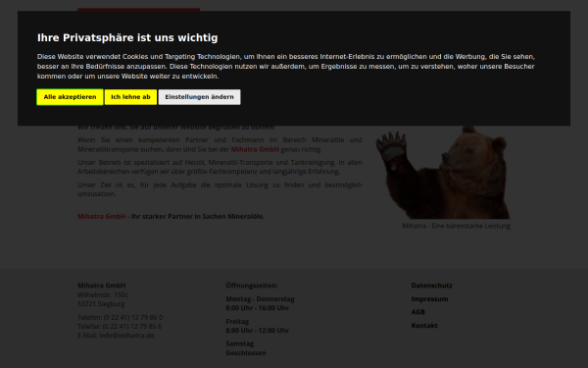588x368 pixels.
Task: Click the Telefon number (0 22 41) 12 79 86 0
Action: 133,317
